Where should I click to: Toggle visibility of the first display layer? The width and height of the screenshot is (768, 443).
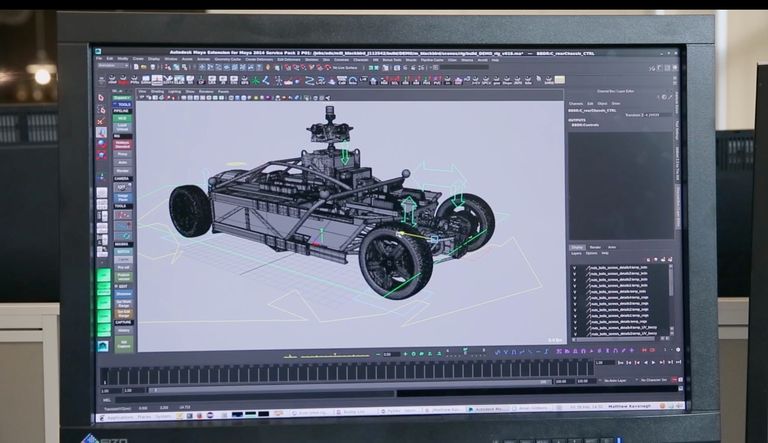coord(573,267)
